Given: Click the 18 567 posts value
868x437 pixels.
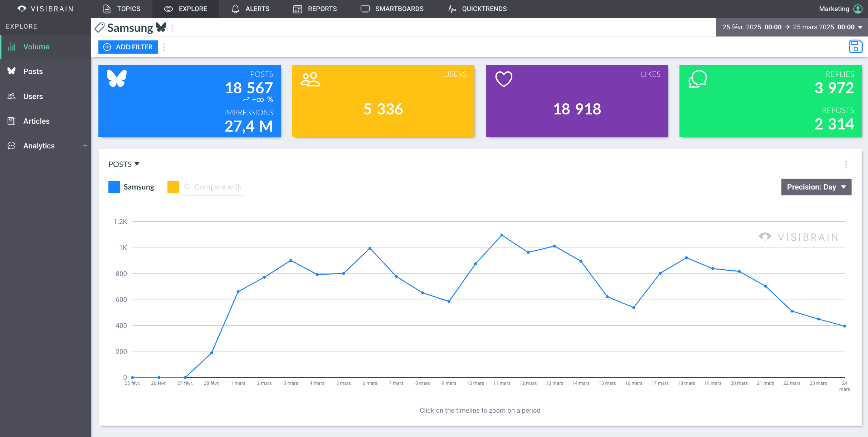Looking at the screenshot, I should coord(249,88).
